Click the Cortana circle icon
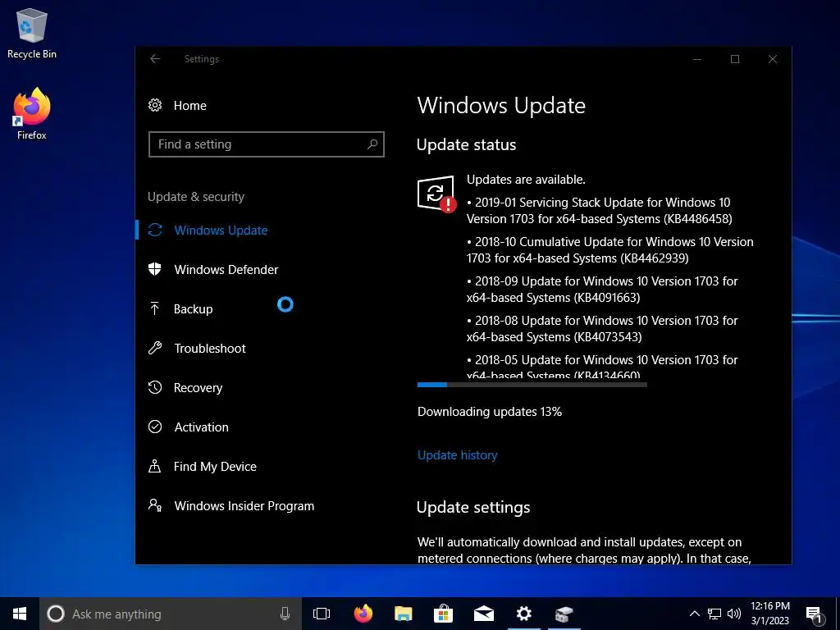840x630 pixels. [56, 614]
